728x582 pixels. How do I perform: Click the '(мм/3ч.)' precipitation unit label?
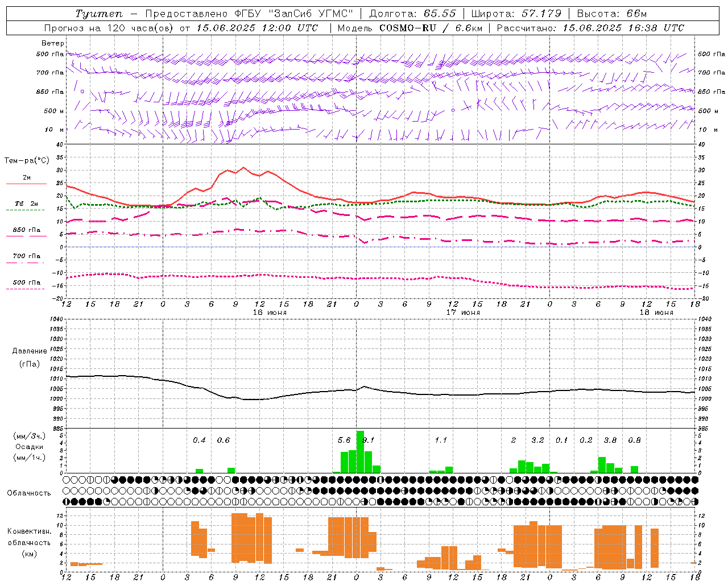coord(30,436)
